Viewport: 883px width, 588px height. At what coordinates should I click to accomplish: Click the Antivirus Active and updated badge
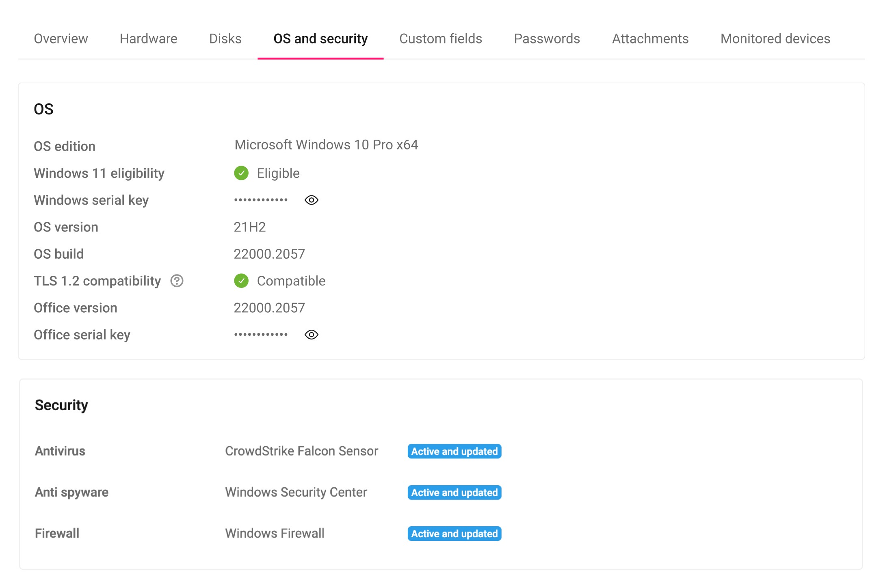(x=454, y=451)
